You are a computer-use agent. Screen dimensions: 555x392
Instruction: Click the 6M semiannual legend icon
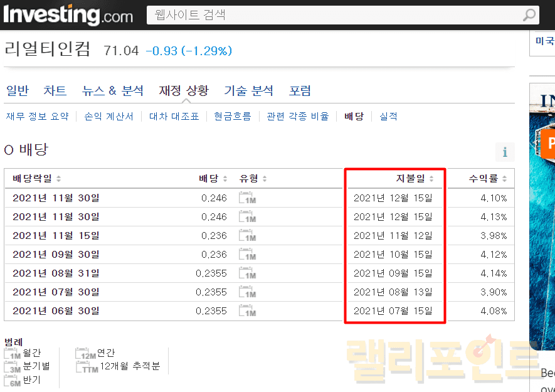[x=13, y=381]
